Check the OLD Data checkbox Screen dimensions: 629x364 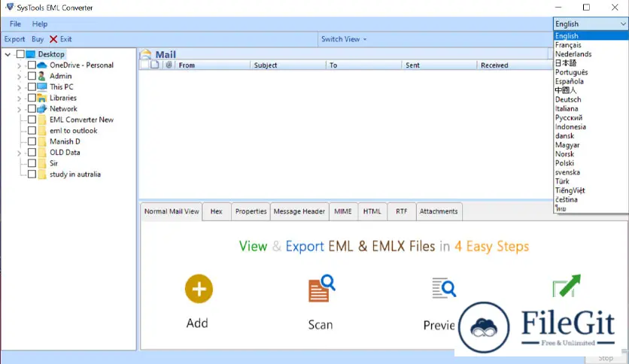(x=32, y=153)
